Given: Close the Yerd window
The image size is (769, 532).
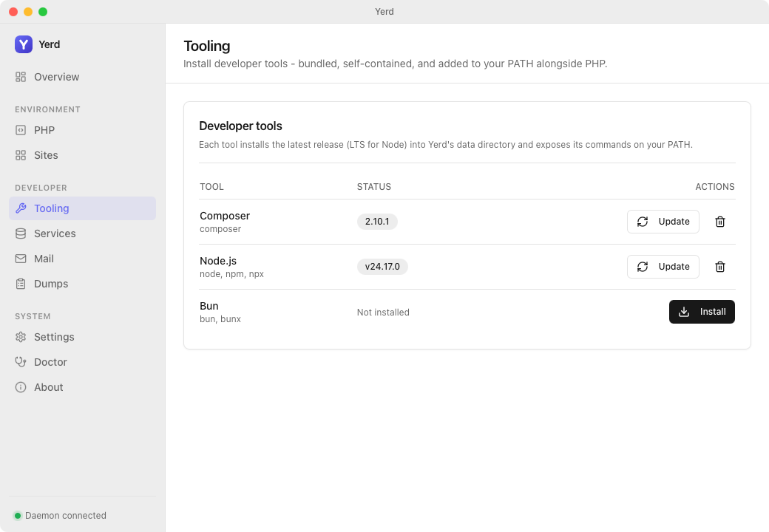Looking at the screenshot, I should coord(13,12).
